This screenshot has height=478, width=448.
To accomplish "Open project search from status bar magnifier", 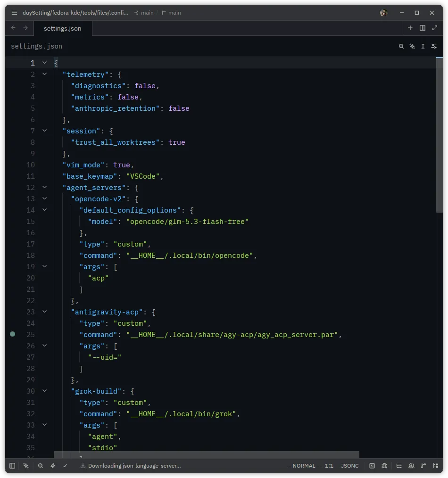I will pyautogui.click(x=40, y=466).
